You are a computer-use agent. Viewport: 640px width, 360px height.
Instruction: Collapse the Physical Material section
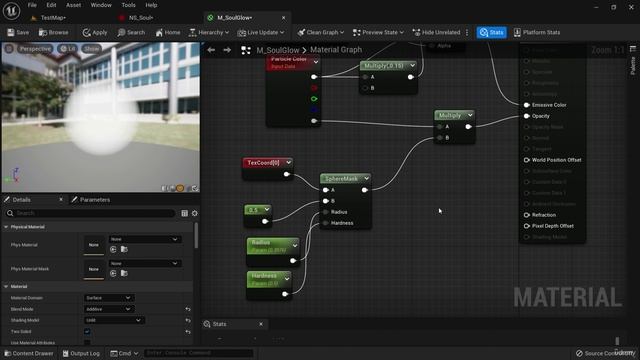[6, 227]
